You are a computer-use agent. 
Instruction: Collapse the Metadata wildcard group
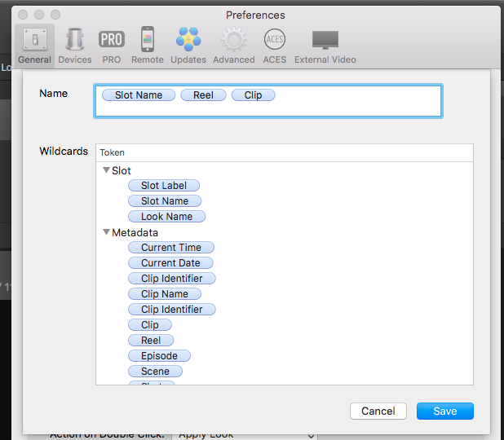[106, 232]
